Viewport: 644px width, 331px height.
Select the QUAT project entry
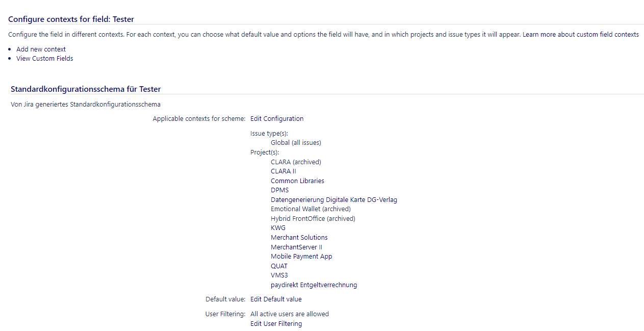pyautogui.click(x=279, y=266)
